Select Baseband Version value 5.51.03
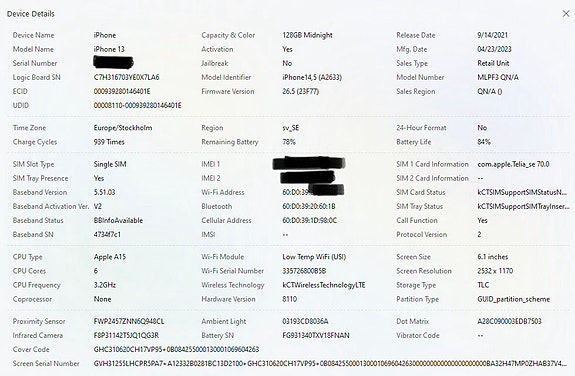The width and height of the screenshot is (575, 376). click(x=105, y=192)
